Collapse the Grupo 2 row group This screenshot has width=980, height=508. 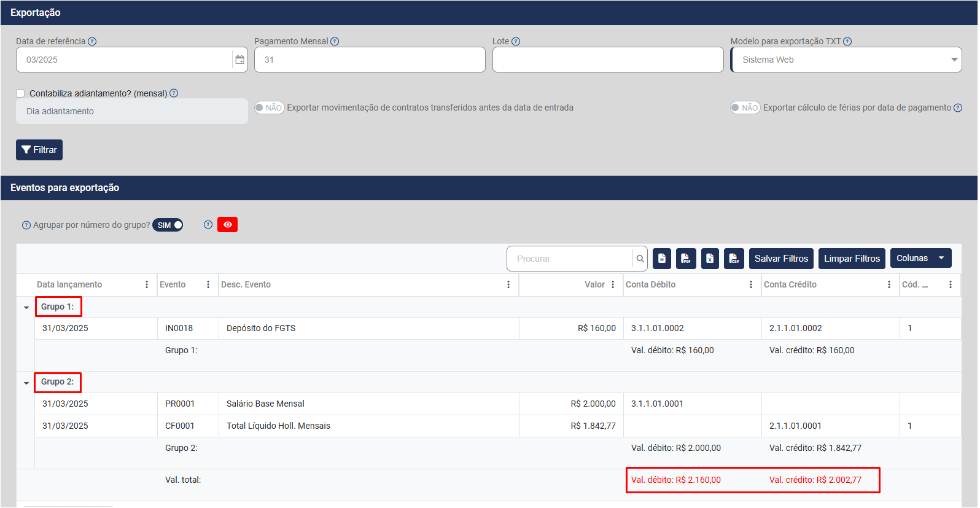click(x=26, y=383)
